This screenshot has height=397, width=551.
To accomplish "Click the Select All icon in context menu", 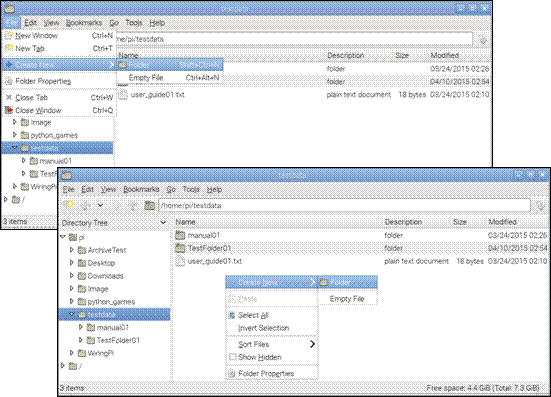I will point(232,315).
